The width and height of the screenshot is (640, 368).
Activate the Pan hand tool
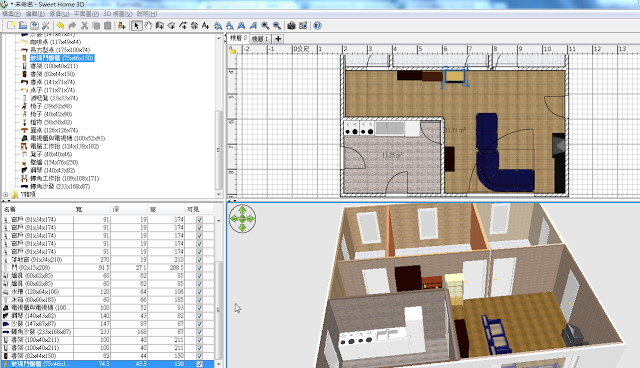[148, 26]
